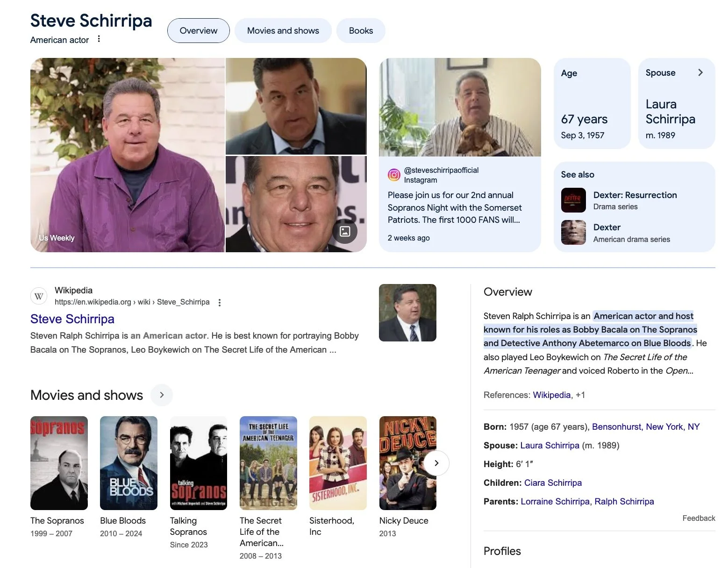728x568 pixels.
Task: Open the Spouse card for Laura Schirripa
Action: [x=677, y=103]
